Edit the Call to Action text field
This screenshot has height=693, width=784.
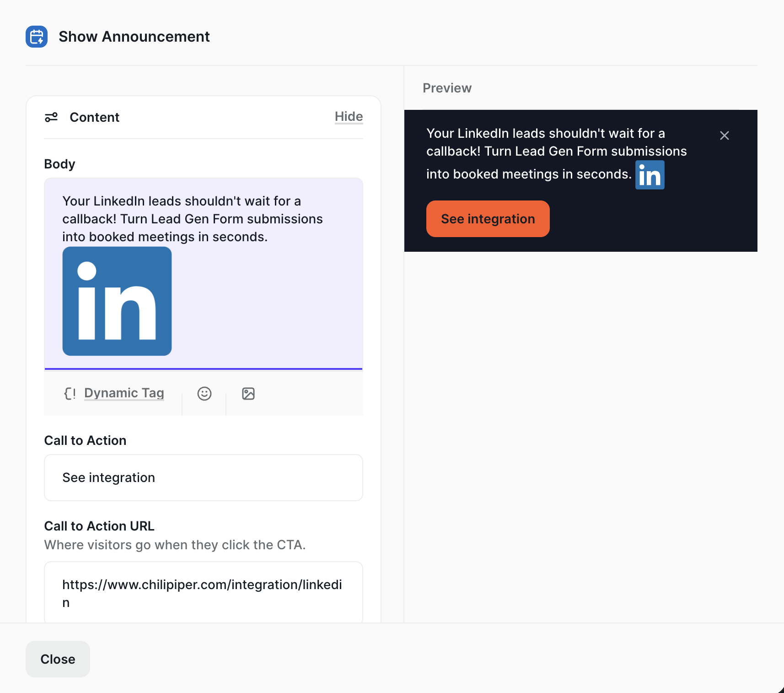(x=204, y=478)
